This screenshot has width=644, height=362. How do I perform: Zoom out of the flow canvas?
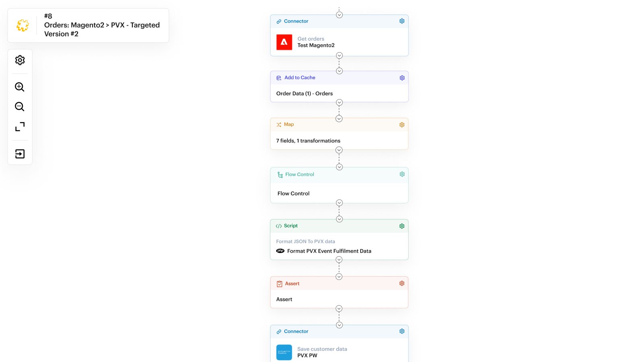coord(20,107)
